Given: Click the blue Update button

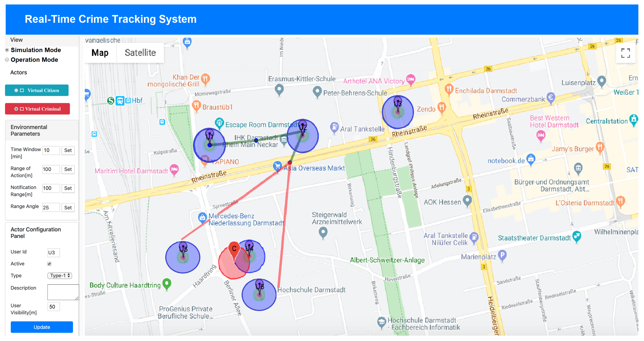Looking at the screenshot, I should (x=42, y=327).
